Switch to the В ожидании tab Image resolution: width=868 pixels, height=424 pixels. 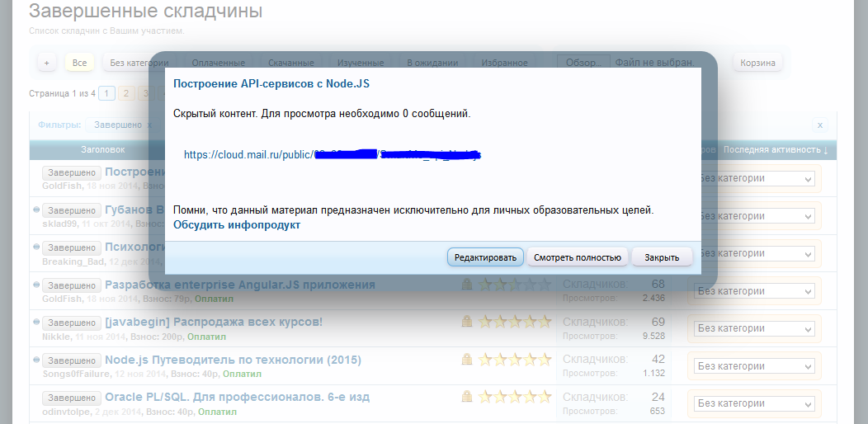432,63
